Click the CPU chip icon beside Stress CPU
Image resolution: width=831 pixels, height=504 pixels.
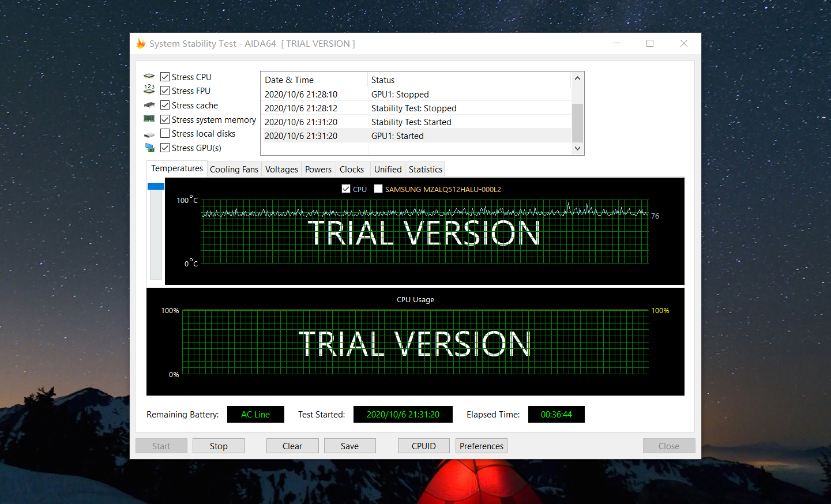pos(149,76)
